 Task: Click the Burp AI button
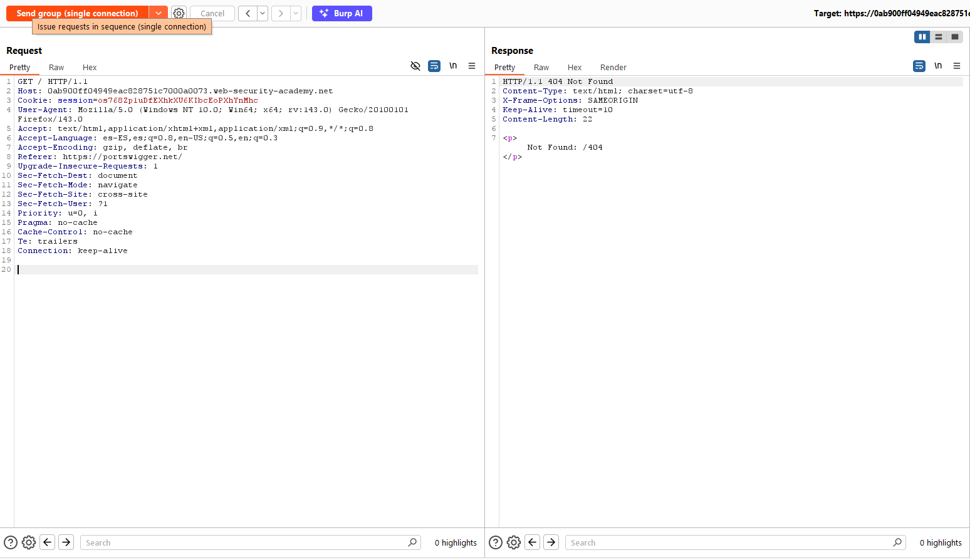point(342,13)
